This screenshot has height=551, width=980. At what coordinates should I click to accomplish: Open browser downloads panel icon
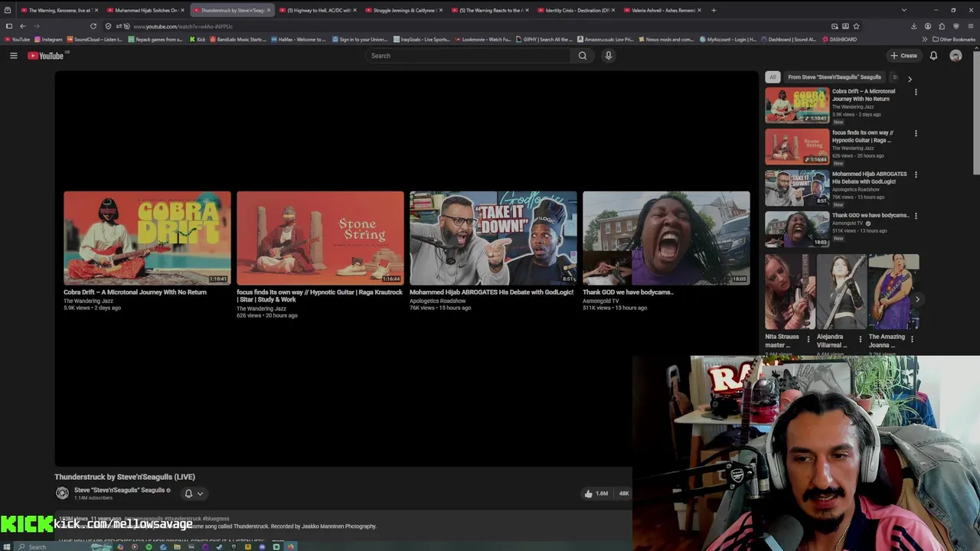[913, 26]
